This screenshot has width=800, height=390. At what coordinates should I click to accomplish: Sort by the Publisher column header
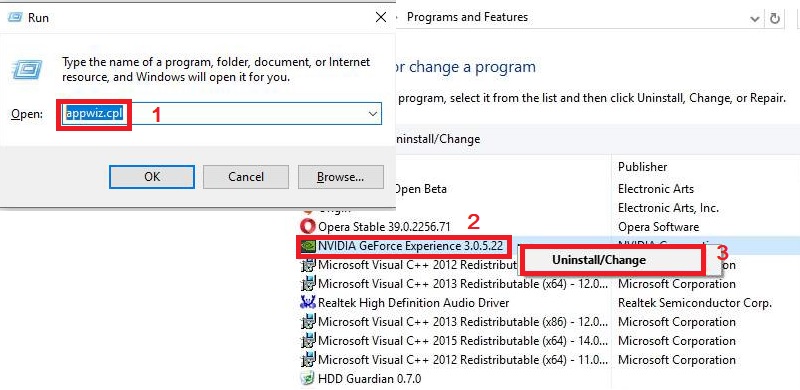pos(642,167)
